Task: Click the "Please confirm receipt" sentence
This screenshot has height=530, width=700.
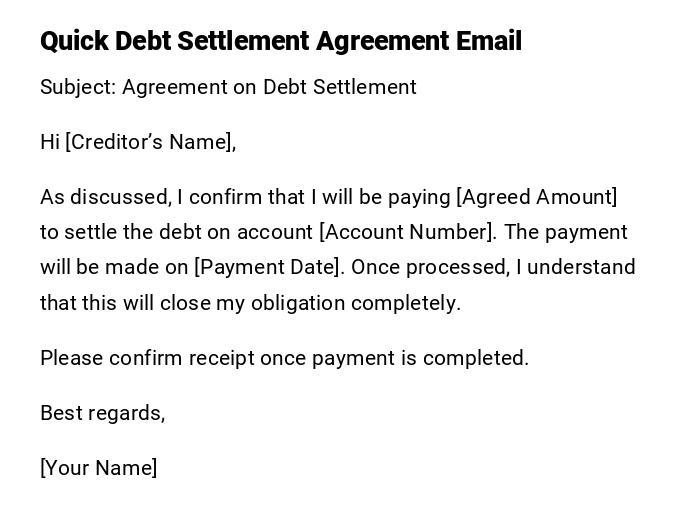Action: tap(284, 358)
